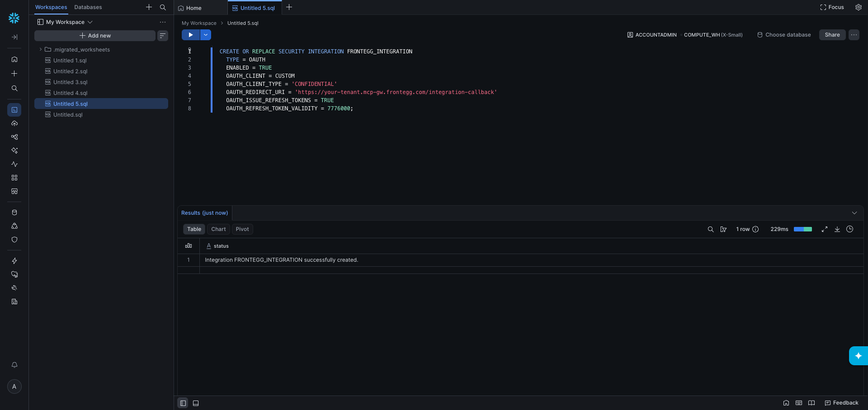This screenshot has width=868, height=410.
Task: Open the My Workspace dropdown
Action: click(x=65, y=22)
